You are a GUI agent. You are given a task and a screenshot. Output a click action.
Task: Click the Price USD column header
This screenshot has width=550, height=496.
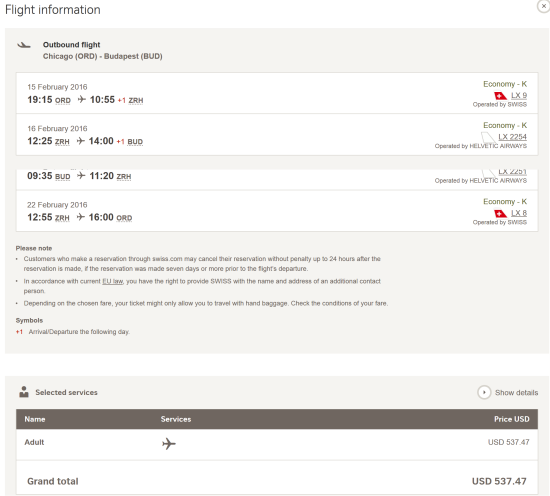pyautogui.click(x=511, y=419)
